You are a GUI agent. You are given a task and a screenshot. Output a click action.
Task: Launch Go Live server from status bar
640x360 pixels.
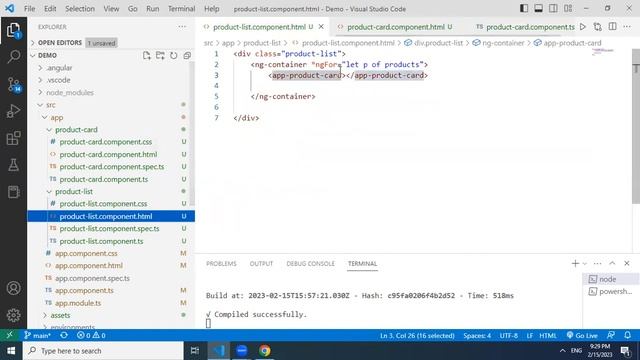click(x=582, y=336)
